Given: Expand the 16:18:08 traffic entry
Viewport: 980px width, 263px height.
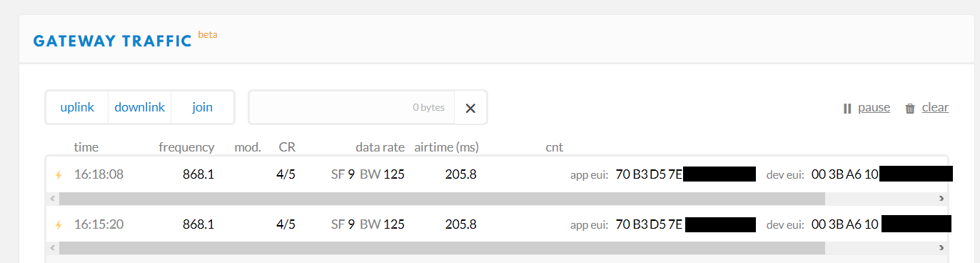Looking at the screenshot, I should click(x=497, y=174).
